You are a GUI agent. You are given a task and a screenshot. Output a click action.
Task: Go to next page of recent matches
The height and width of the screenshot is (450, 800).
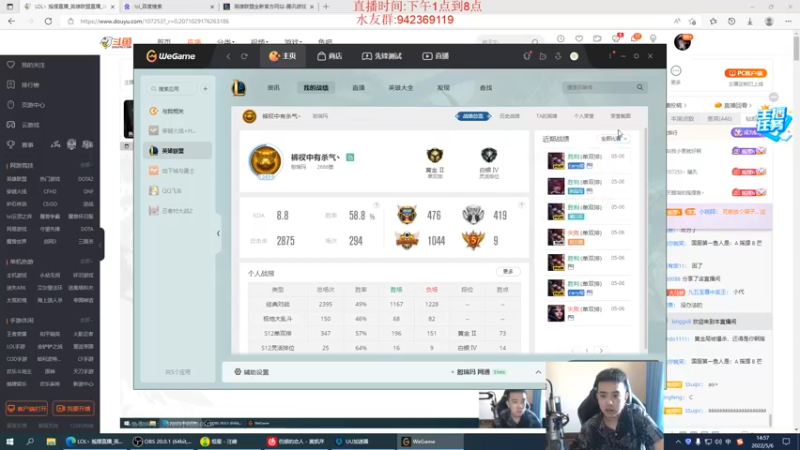[601, 351]
